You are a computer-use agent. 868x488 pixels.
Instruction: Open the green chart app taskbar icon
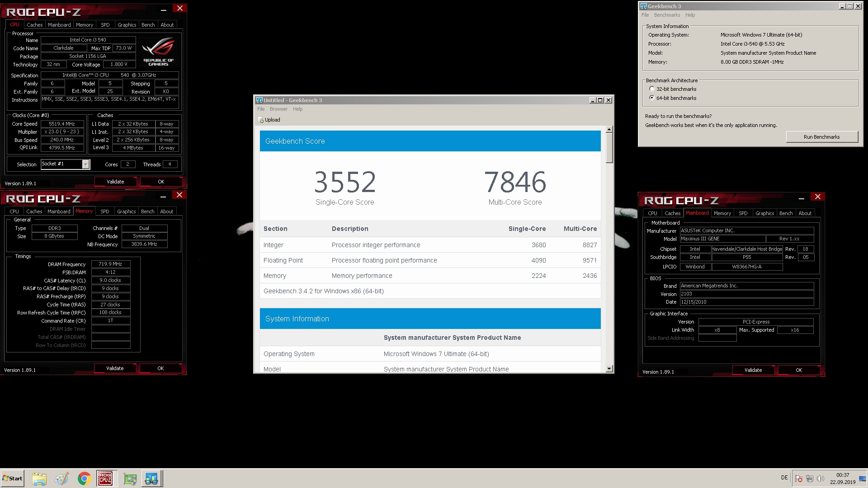pyautogui.click(x=130, y=479)
